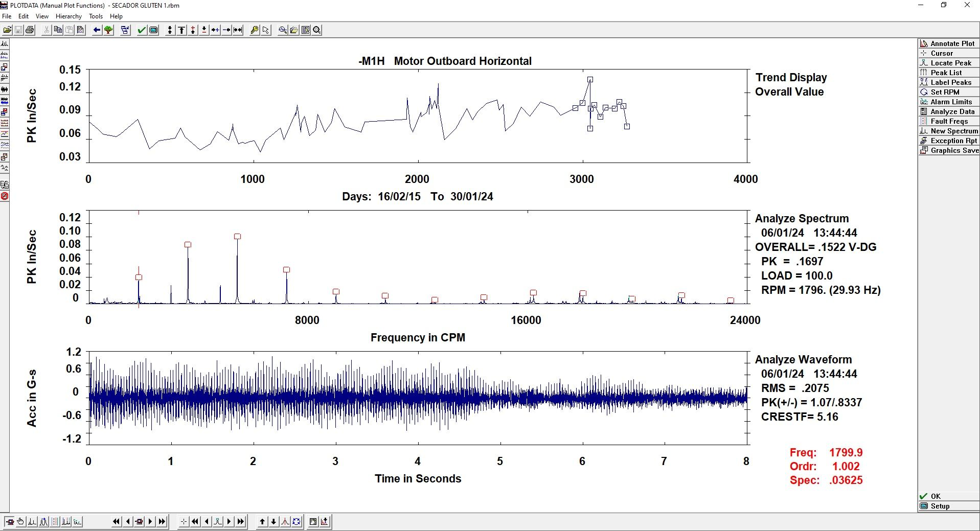Click tallest spectrum peak marker
The width and height of the screenshot is (980, 531).
click(x=237, y=237)
